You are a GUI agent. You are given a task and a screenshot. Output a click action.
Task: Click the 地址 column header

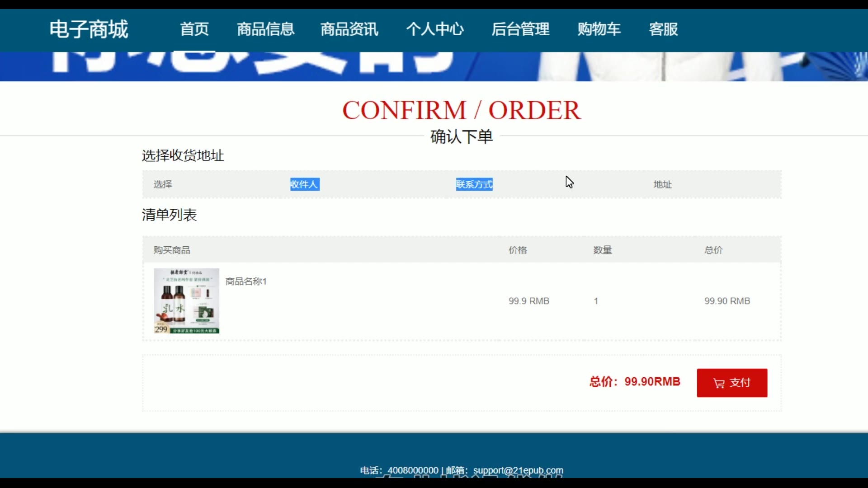point(662,184)
